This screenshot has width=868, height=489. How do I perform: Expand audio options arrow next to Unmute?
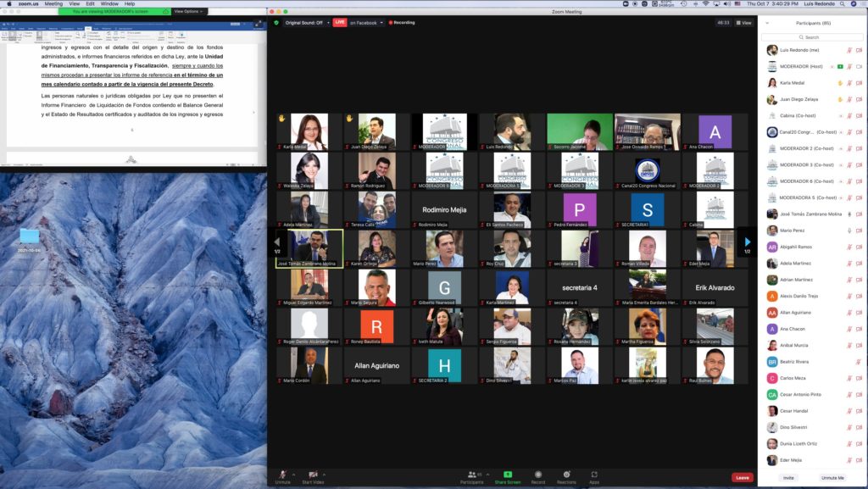(x=293, y=474)
